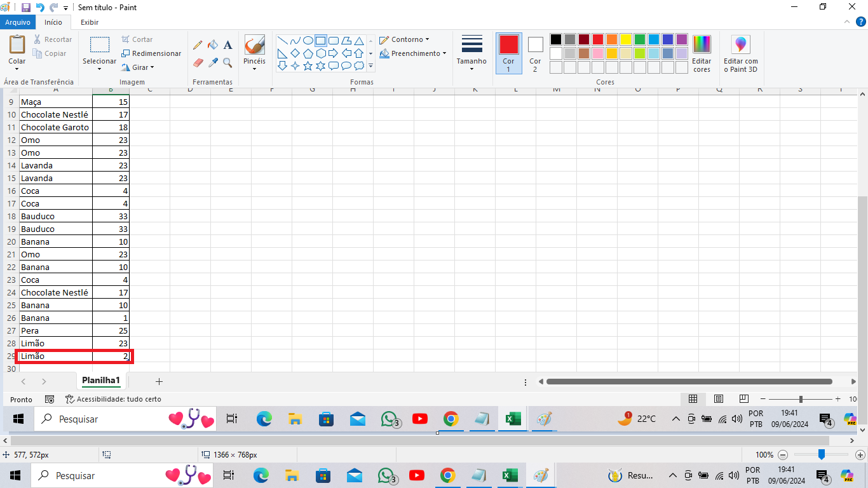
Task: Select the Magnifier tool
Action: 227,62
